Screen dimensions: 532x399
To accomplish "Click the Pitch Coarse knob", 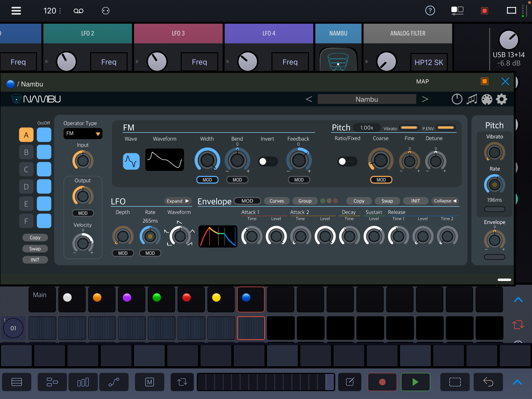I will 381,160.
